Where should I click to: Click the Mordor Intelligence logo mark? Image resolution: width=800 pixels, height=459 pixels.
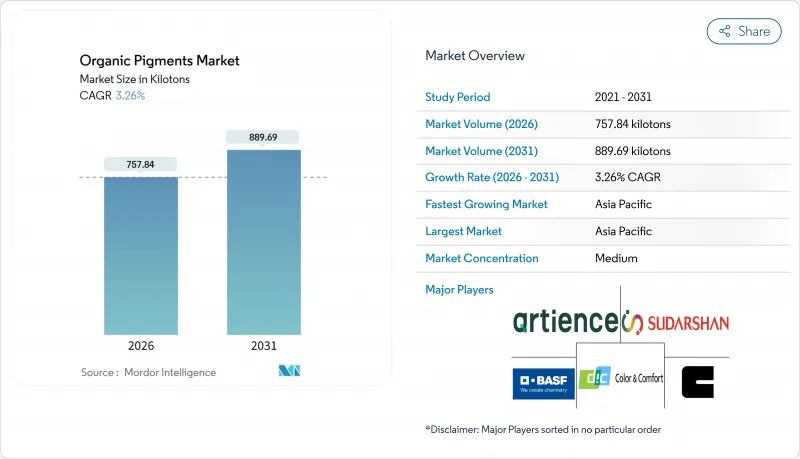click(289, 371)
